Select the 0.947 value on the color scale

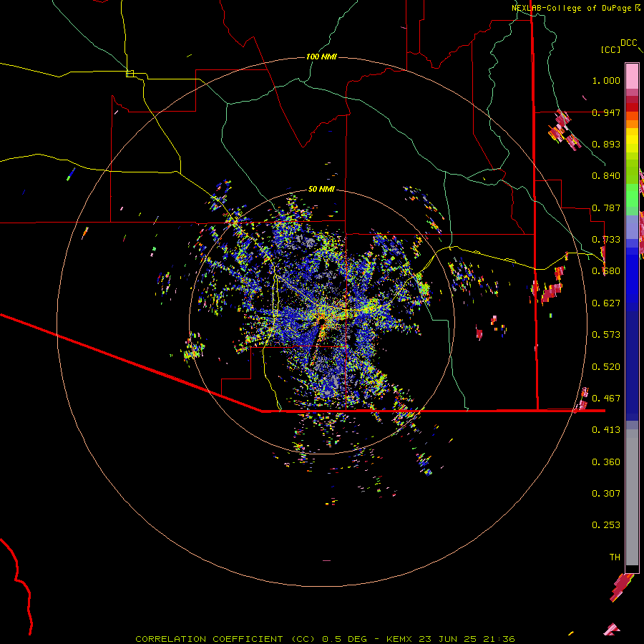pos(606,112)
